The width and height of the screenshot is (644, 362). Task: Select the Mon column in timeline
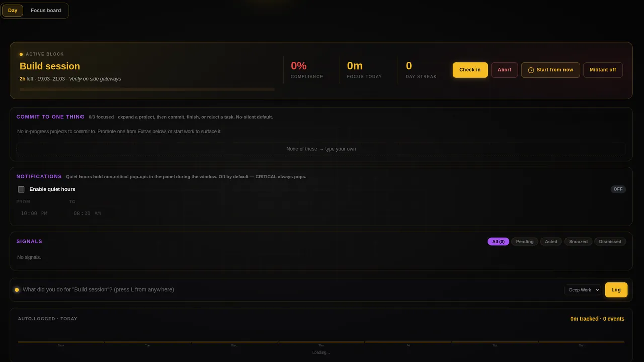[61, 344]
